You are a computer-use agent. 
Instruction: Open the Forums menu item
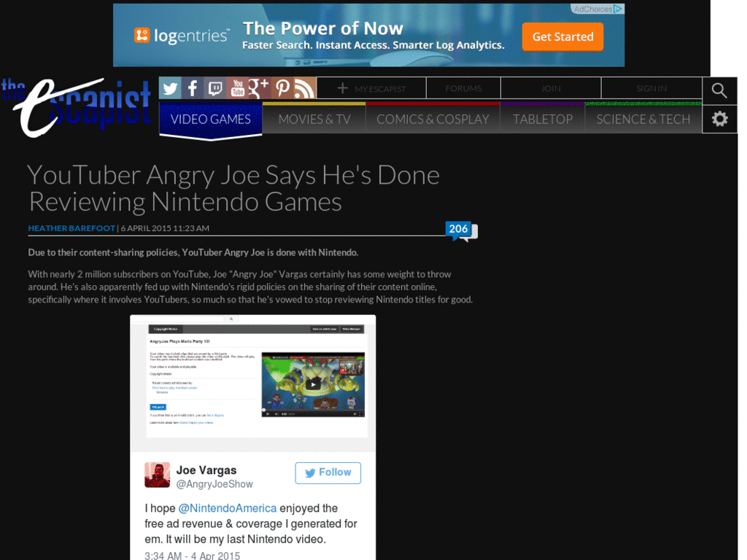(463, 87)
